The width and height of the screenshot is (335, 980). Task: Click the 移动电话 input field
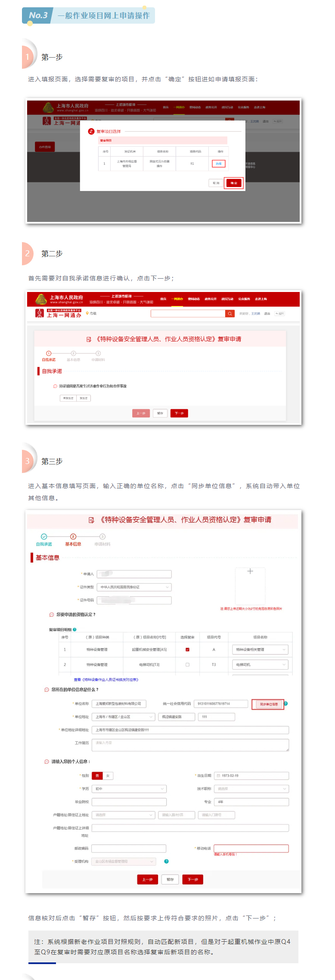pos(251,848)
